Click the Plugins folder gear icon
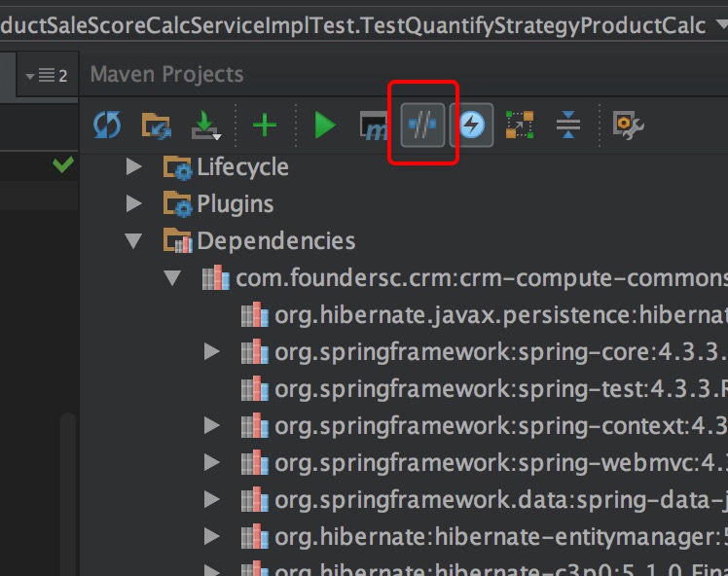Viewport: 728px width, 576px height. pyautogui.click(x=177, y=204)
